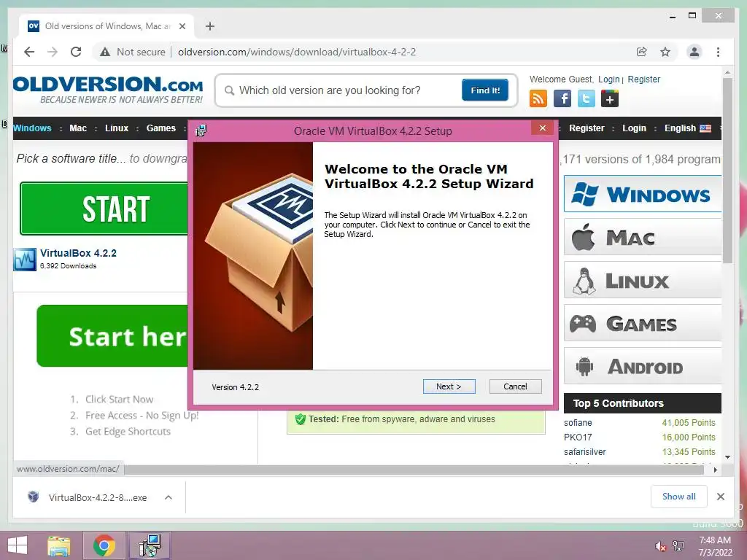
Task: Open the English language selector
Action: point(687,128)
